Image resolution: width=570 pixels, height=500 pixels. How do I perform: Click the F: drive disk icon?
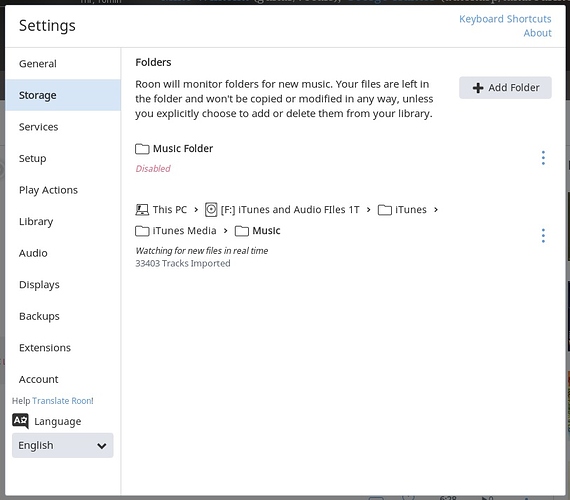tap(211, 210)
